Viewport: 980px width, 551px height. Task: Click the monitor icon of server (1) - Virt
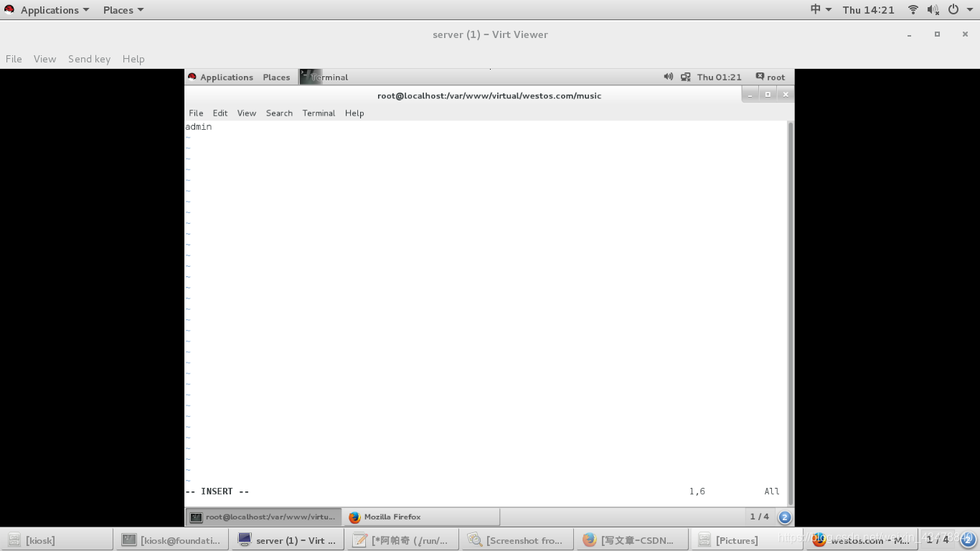point(245,540)
